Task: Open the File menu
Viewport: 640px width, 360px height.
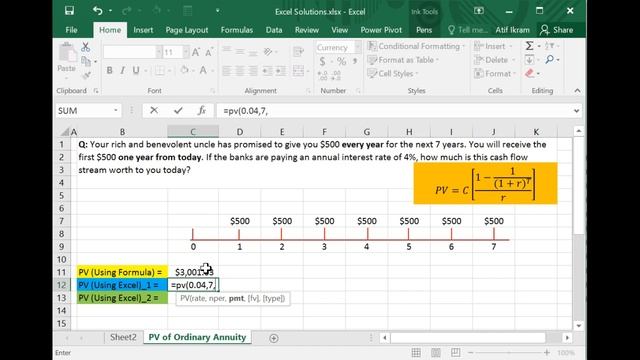Action: click(71, 30)
